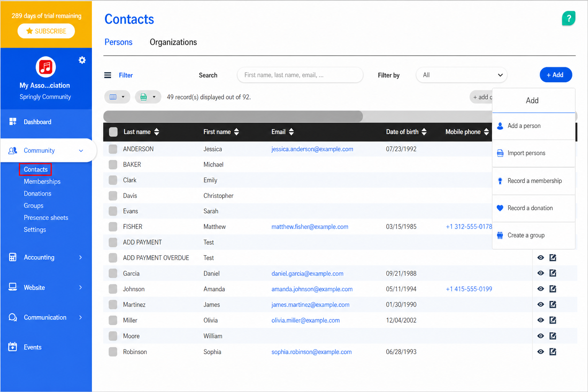The width and height of the screenshot is (588, 392).
Task: View the Robinson Sophia record eye icon
Action: (x=541, y=351)
